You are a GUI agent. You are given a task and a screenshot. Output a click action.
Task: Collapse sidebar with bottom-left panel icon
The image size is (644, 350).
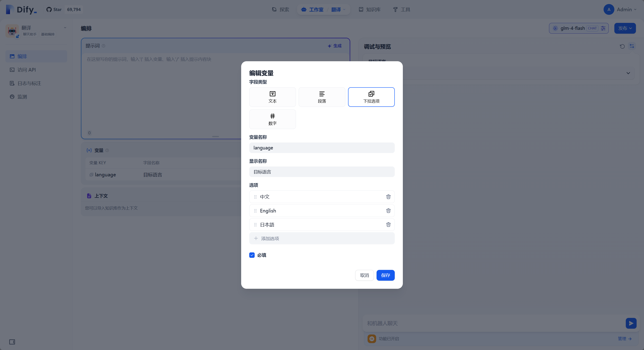click(12, 342)
